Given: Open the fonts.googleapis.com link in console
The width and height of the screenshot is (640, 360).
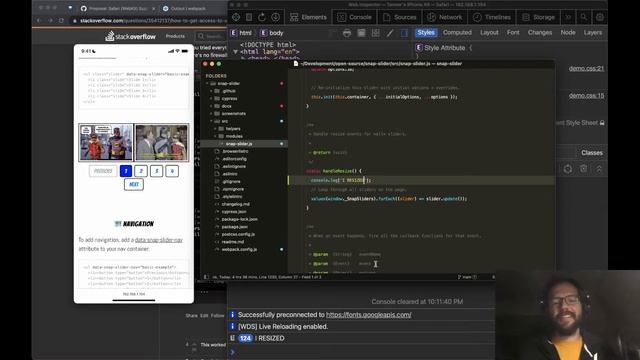Looking at the screenshot, I should coord(369,315).
